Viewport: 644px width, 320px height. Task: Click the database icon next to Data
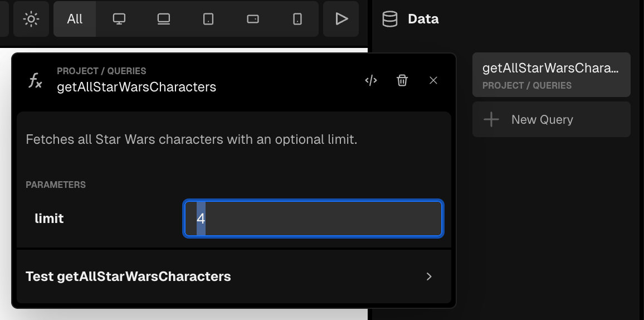tap(390, 19)
